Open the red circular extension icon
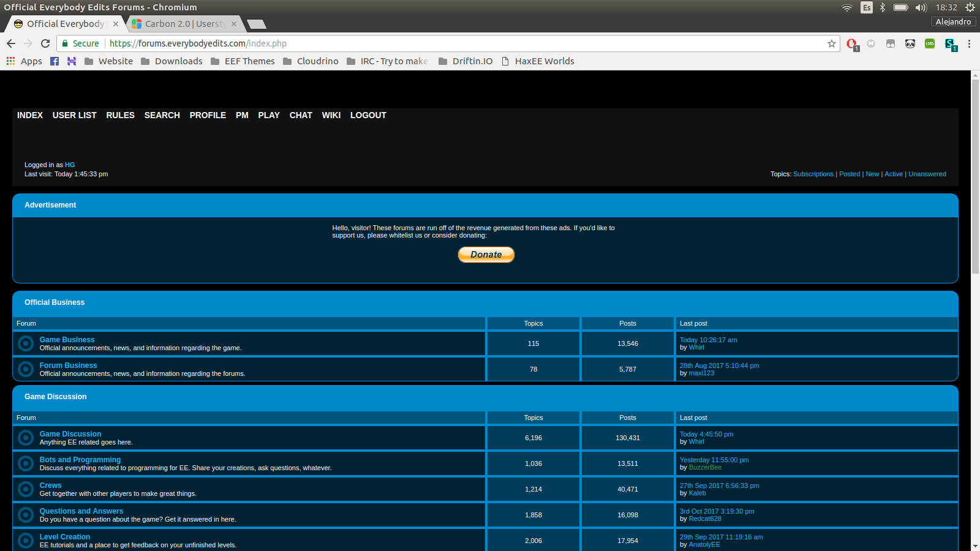The width and height of the screenshot is (980, 551). tap(851, 43)
